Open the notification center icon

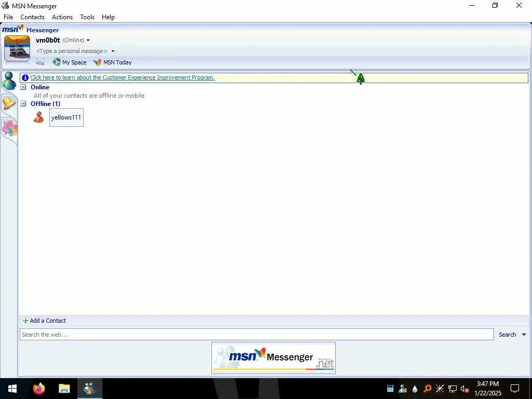[515, 389]
